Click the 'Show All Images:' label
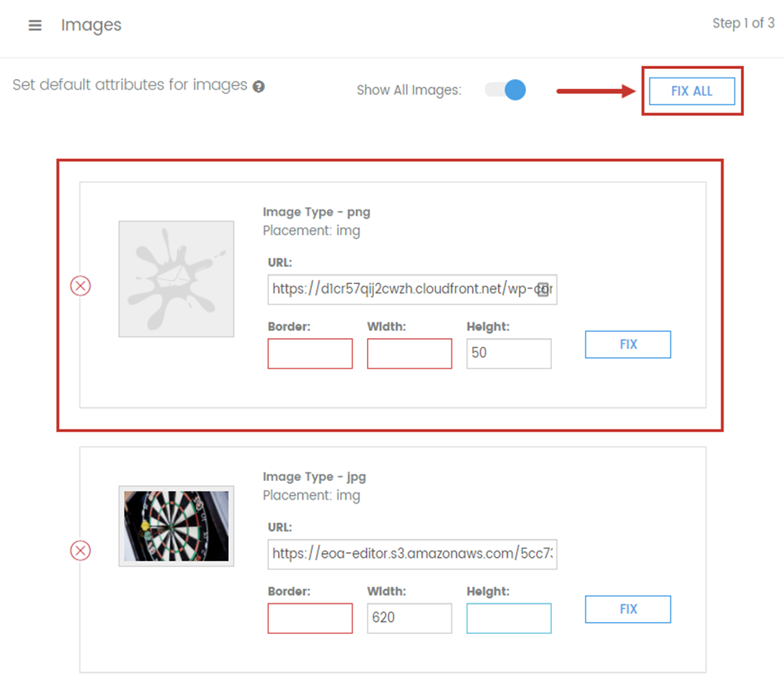The height and width of the screenshot is (688, 784). pos(409,90)
